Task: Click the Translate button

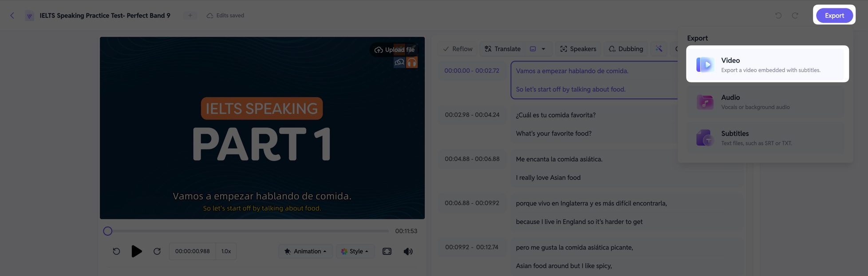Action: 502,49
